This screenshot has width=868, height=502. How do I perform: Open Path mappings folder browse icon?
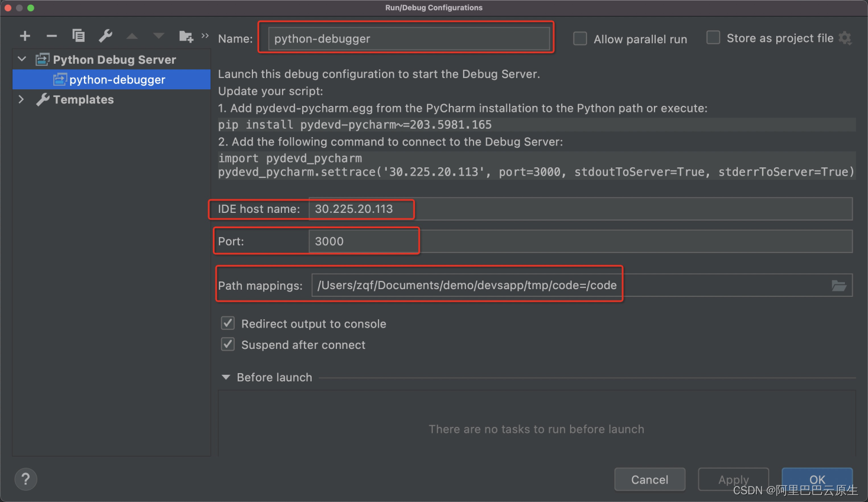pyautogui.click(x=838, y=286)
